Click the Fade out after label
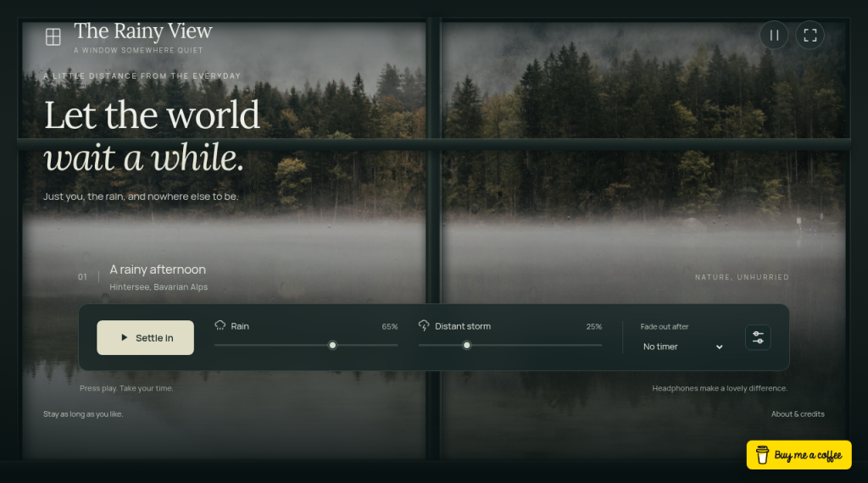 pyautogui.click(x=665, y=326)
